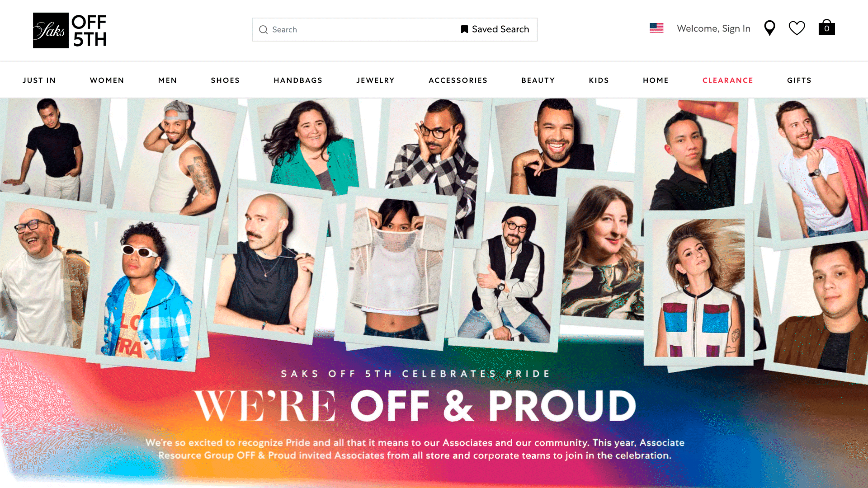Open the US flag country selector
Image resolution: width=868 pixels, height=488 pixels.
(656, 28)
